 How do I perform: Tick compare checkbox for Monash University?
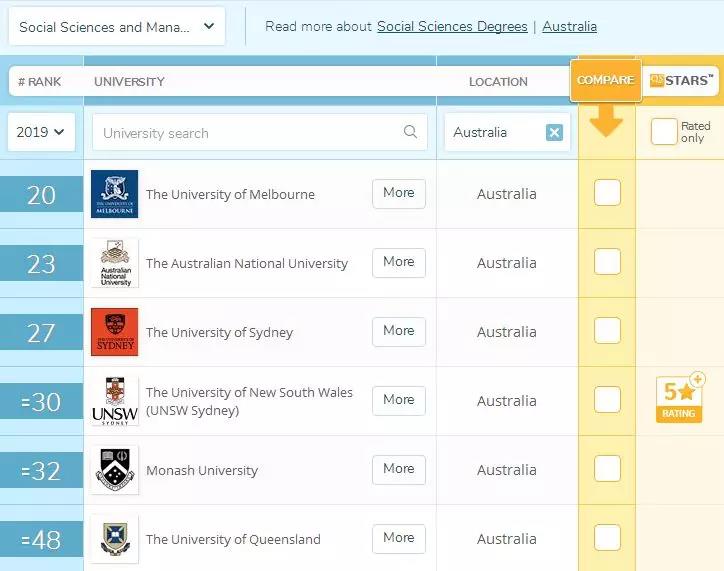[x=607, y=468]
